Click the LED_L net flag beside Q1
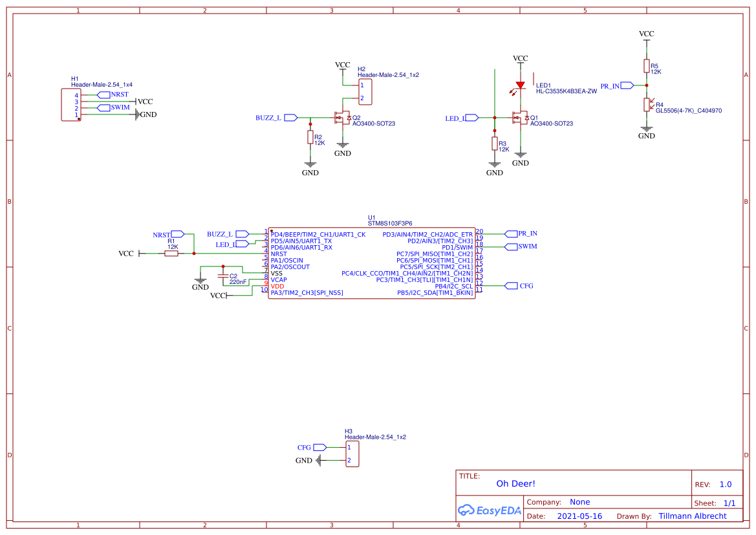756x535 pixels. [x=461, y=118]
